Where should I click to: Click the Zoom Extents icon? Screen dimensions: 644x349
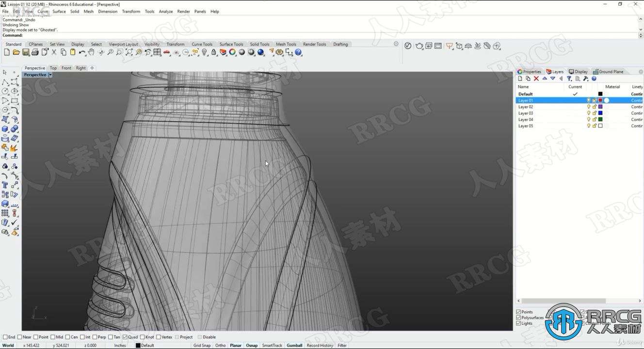[129, 52]
